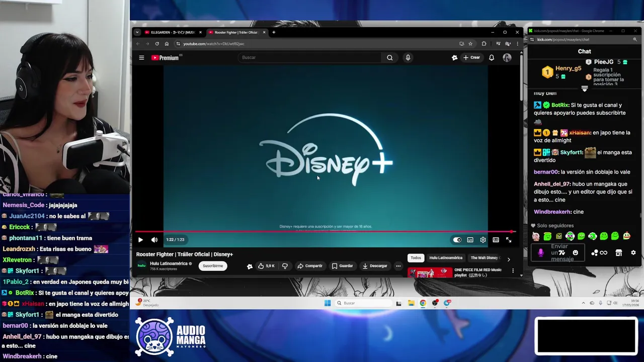The width and height of the screenshot is (644, 362).
Task: Subscribe with the Suscribirme button
Action: [x=213, y=266]
